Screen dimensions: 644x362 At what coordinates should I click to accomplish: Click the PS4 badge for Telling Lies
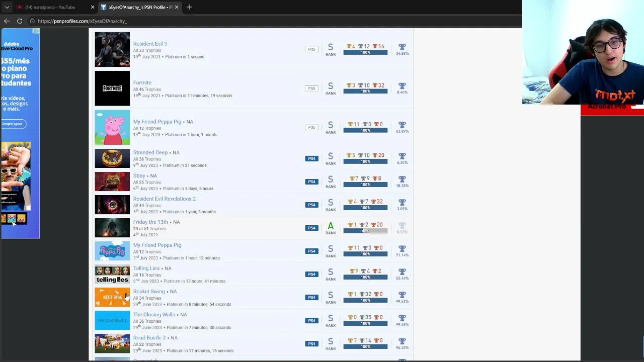(x=311, y=274)
